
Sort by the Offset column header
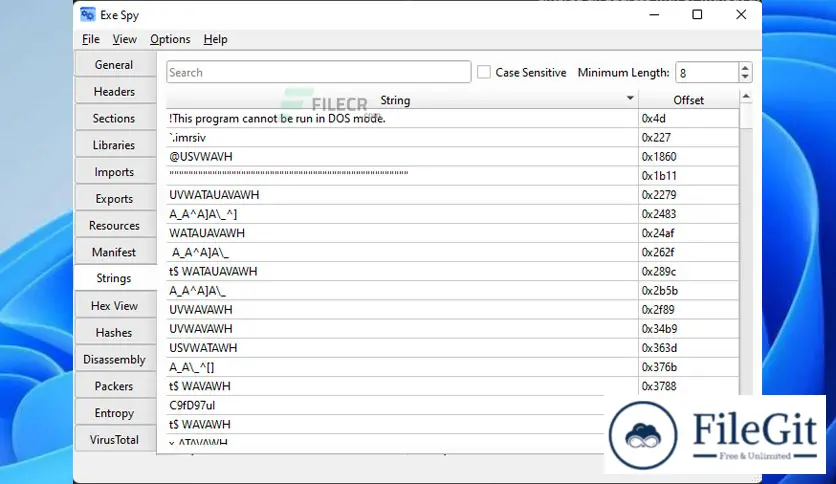[688, 100]
